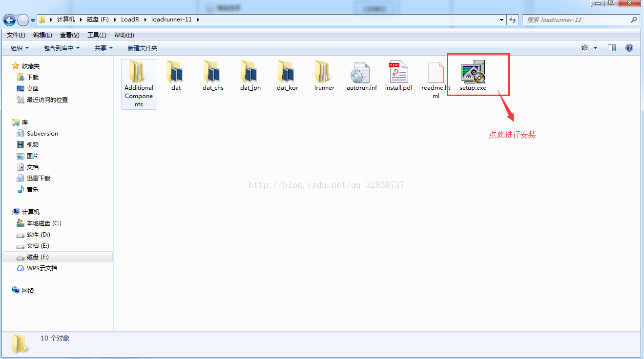644x359 pixels.
Task: Click the search magnifier icon
Action: (x=634, y=20)
